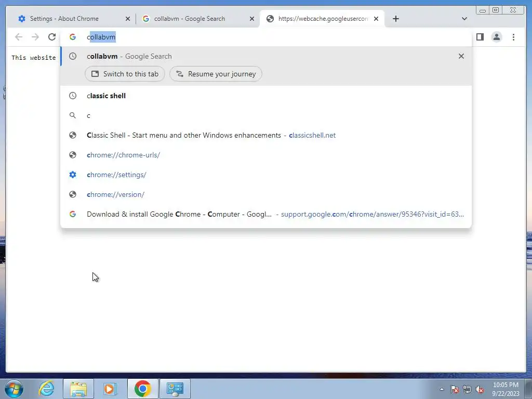Close the webcache.googleusercontent tab
The height and width of the screenshot is (399, 532).
(376, 19)
